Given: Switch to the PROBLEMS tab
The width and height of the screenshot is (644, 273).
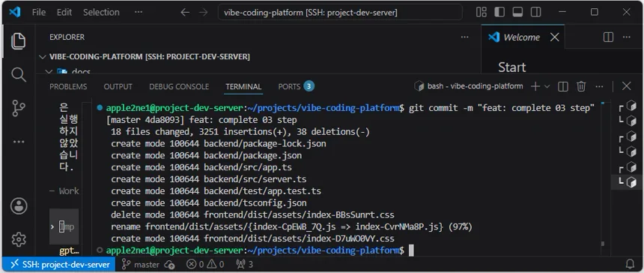Looking at the screenshot, I should pyautogui.click(x=68, y=87).
